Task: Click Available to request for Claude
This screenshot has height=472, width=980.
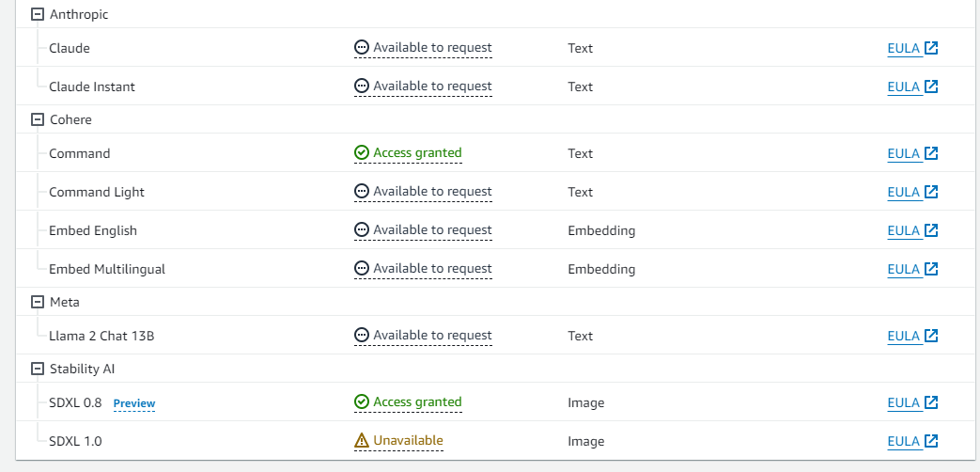Action: (x=432, y=47)
